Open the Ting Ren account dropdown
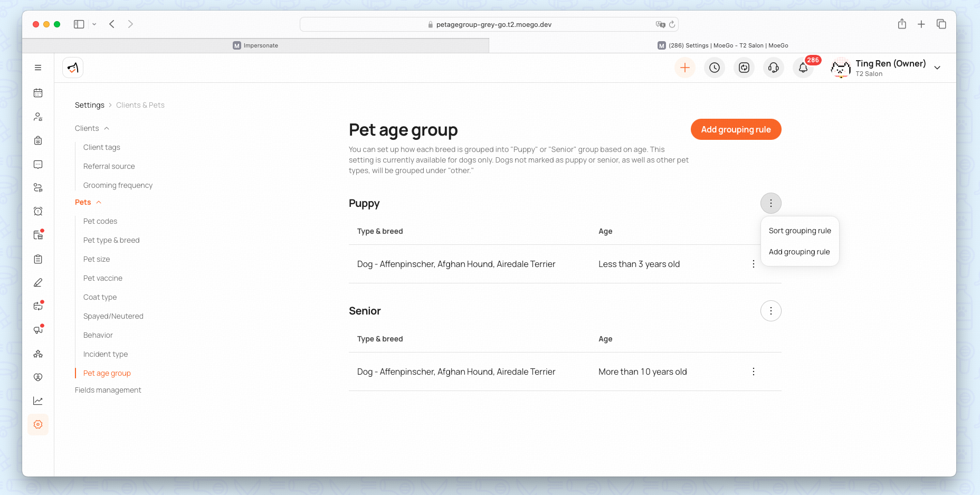 tap(937, 68)
